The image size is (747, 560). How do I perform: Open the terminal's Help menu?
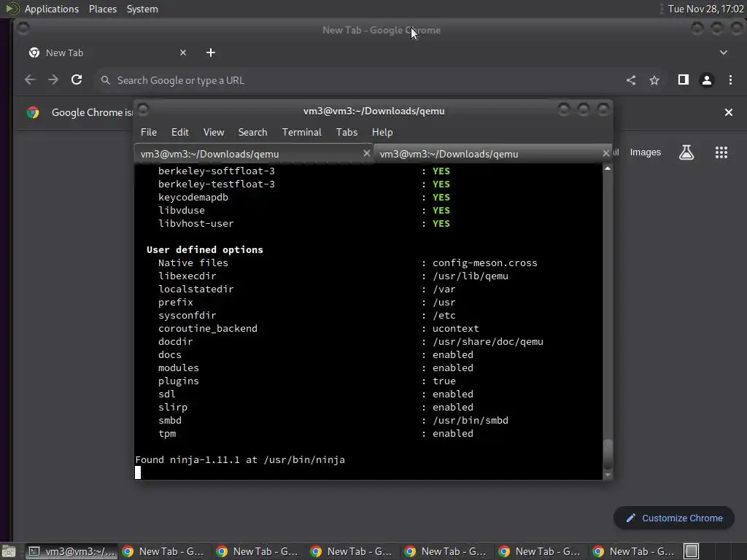382,133
